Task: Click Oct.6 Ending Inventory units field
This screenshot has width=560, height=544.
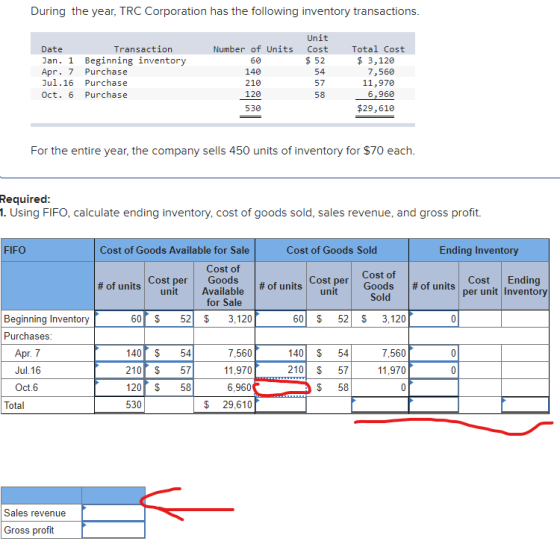Action: coord(434,388)
